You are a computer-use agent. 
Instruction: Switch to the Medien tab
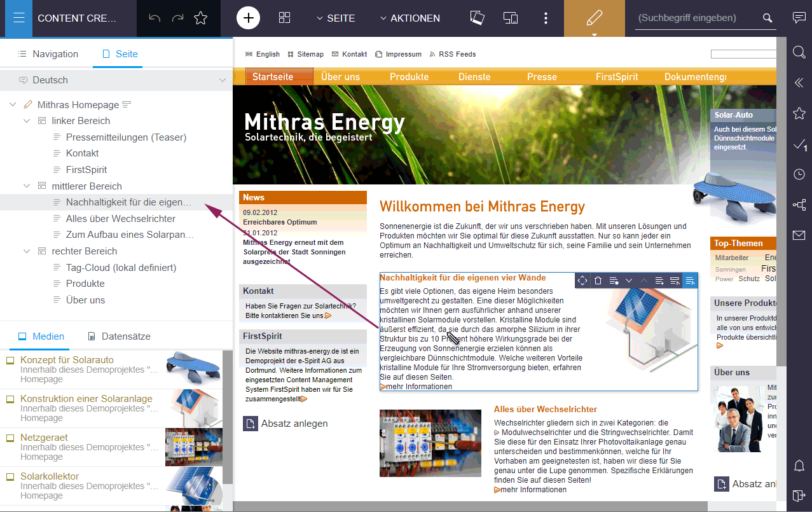(x=41, y=336)
